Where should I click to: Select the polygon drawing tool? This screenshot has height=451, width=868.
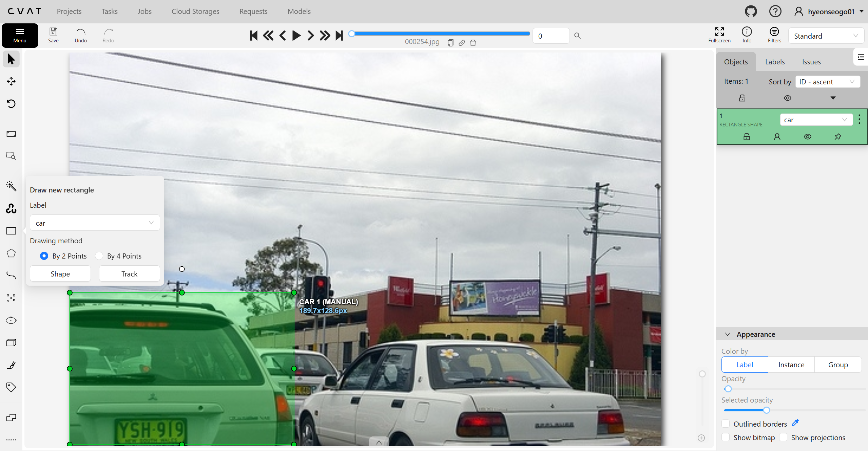[11, 253]
